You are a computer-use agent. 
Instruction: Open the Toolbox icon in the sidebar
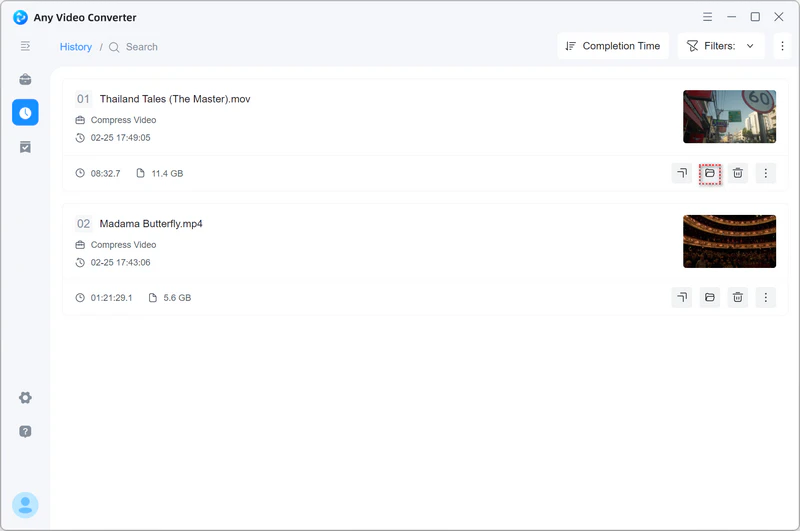(25, 79)
